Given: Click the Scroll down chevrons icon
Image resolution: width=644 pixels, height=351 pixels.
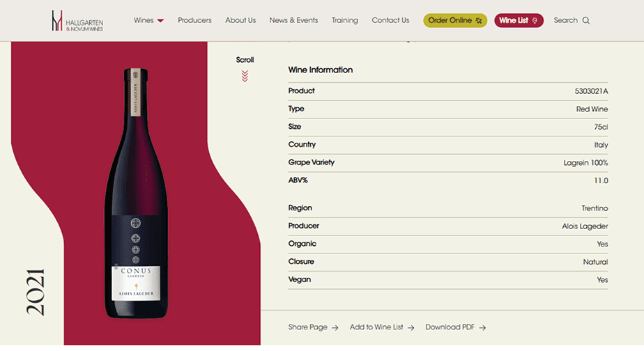Looking at the screenshot, I should click(x=245, y=76).
